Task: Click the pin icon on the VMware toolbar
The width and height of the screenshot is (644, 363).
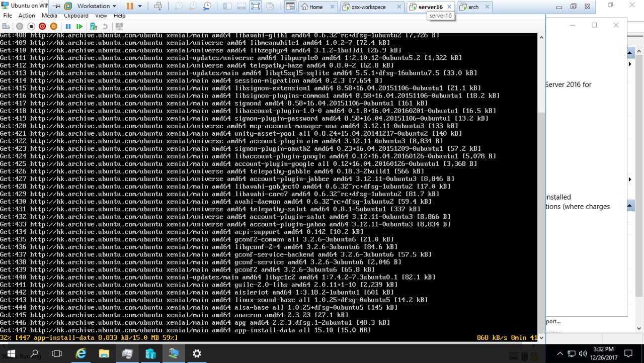Action: (x=56, y=6)
